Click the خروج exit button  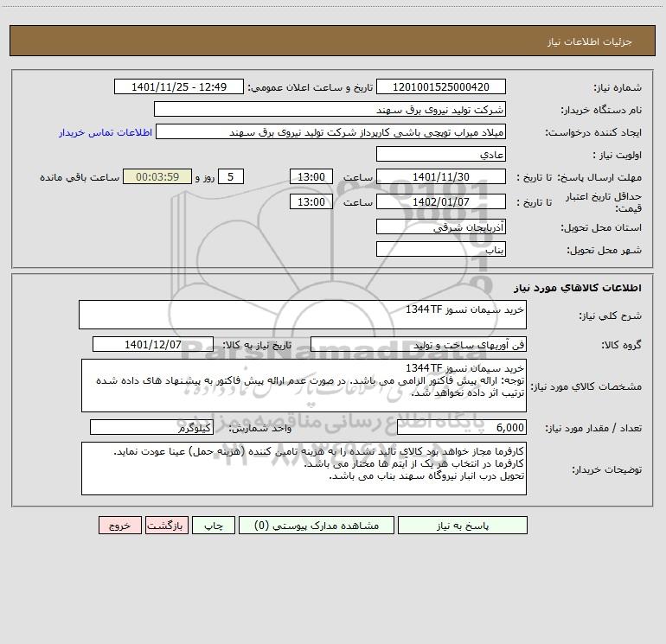[119, 525]
